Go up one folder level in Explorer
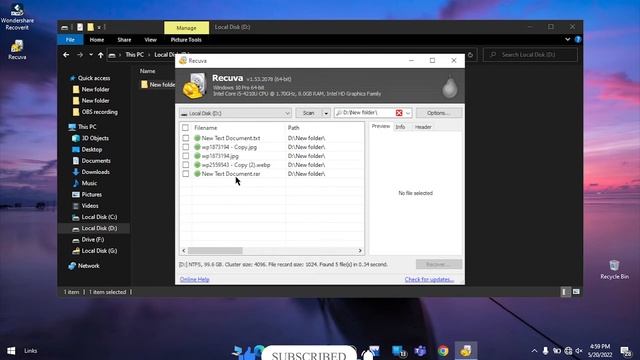Image resolution: width=640 pixels, height=360 pixels. tap(100, 55)
